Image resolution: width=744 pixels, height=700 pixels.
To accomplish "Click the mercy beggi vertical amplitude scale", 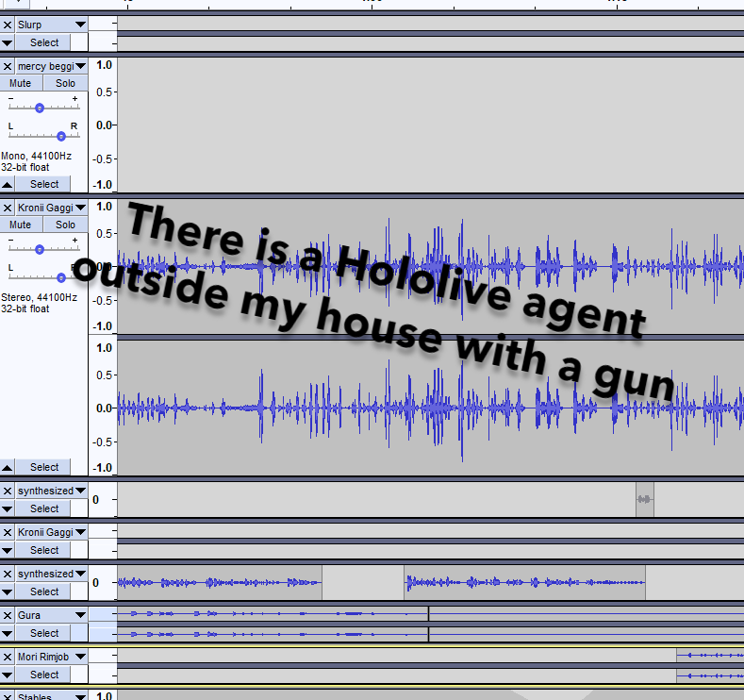I will tap(103, 125).
